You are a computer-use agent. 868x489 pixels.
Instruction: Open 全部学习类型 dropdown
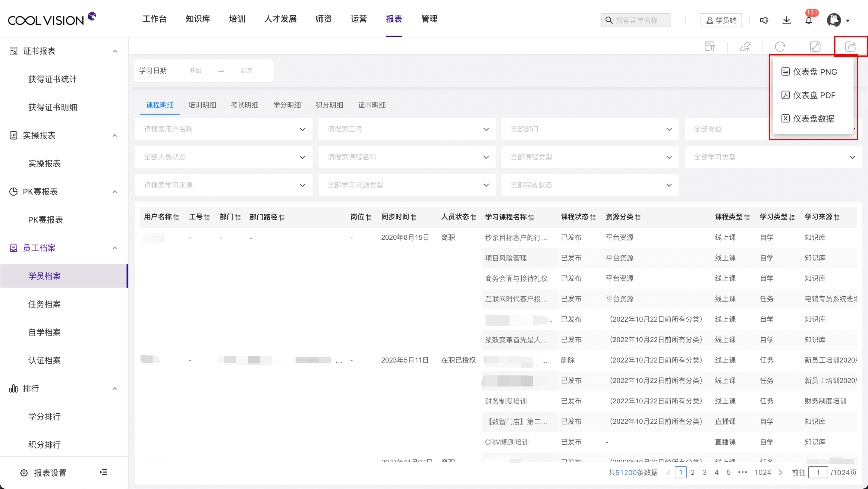pos(773,157)
